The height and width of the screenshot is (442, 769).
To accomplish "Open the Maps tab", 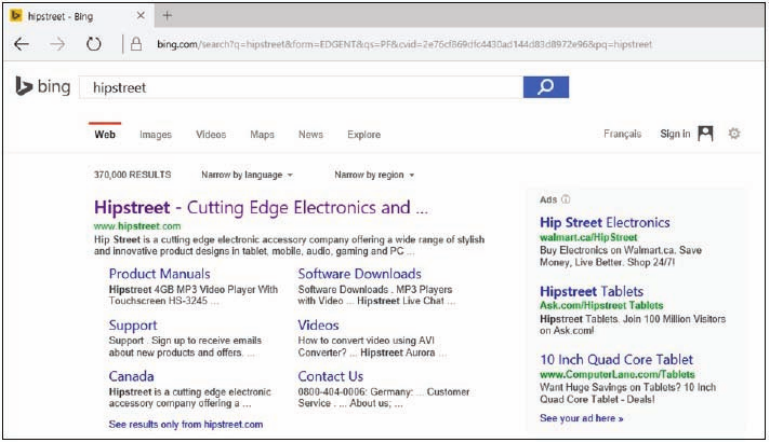I will [x=262, y=134].
